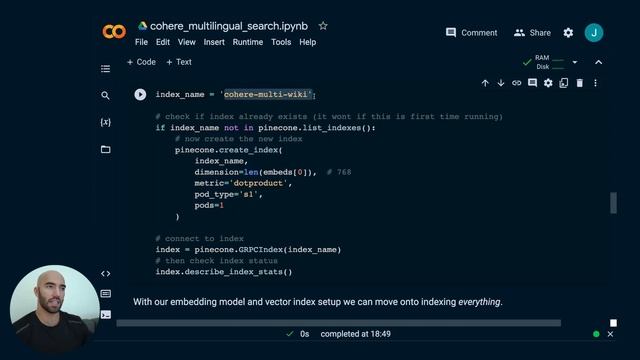Move the cell up
The width and height of the screenshot is (640, 360).
click(x=485, y=83)
